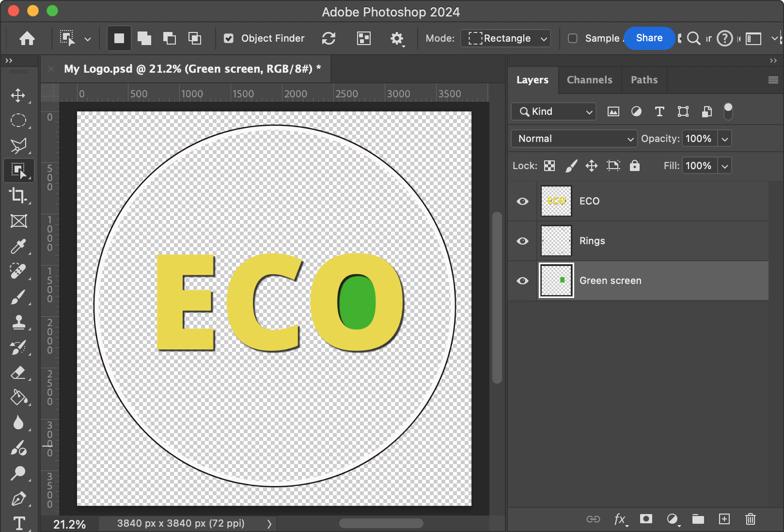Select the Eyedropper tool
Viewport: 784px width, 532px height.
click(x=18, y=246)
